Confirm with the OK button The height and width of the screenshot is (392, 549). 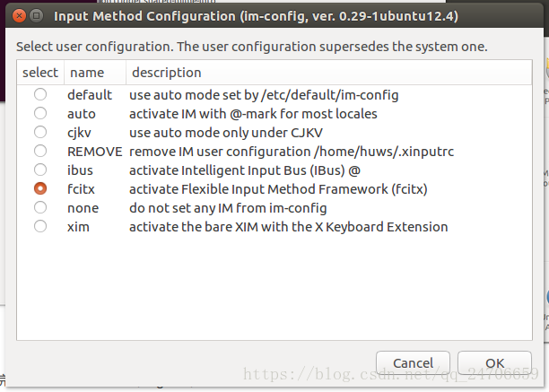(x=495, y=363)
